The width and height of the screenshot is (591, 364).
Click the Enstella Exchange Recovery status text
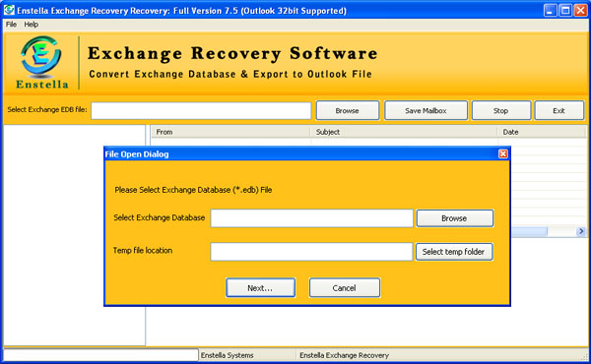(344, 355)
